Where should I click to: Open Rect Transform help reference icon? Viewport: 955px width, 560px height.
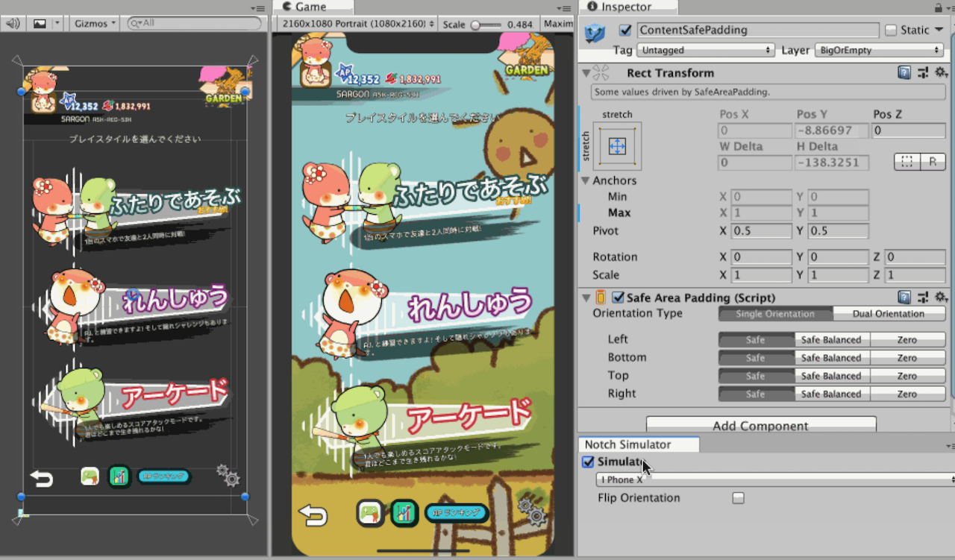[904, 72]
